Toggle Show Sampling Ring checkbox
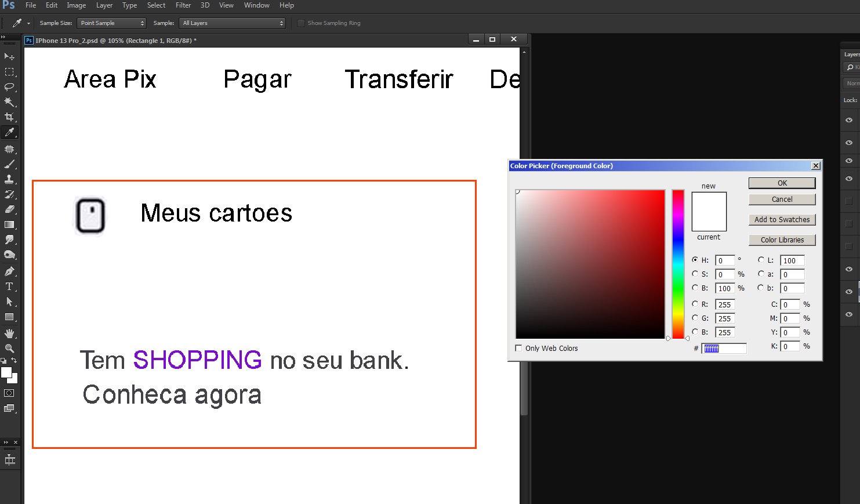Viewport: 860px width, 504px height. pos(301,23)
